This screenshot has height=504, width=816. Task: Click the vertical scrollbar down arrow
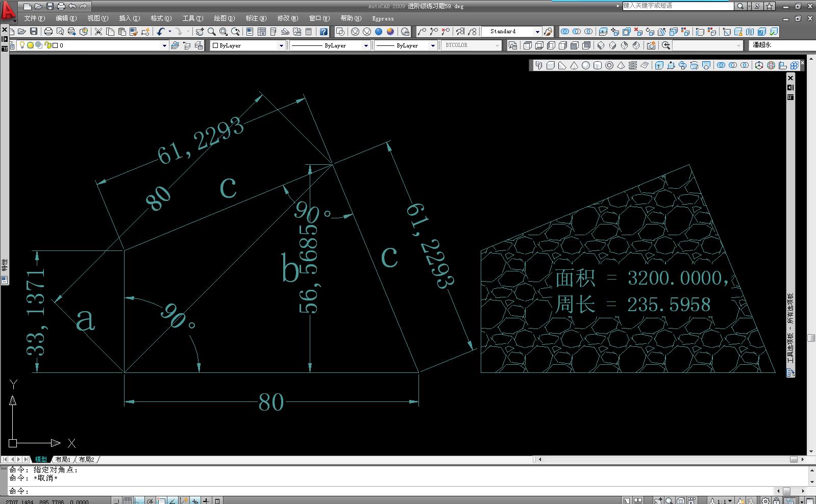(x=811, y=451)
